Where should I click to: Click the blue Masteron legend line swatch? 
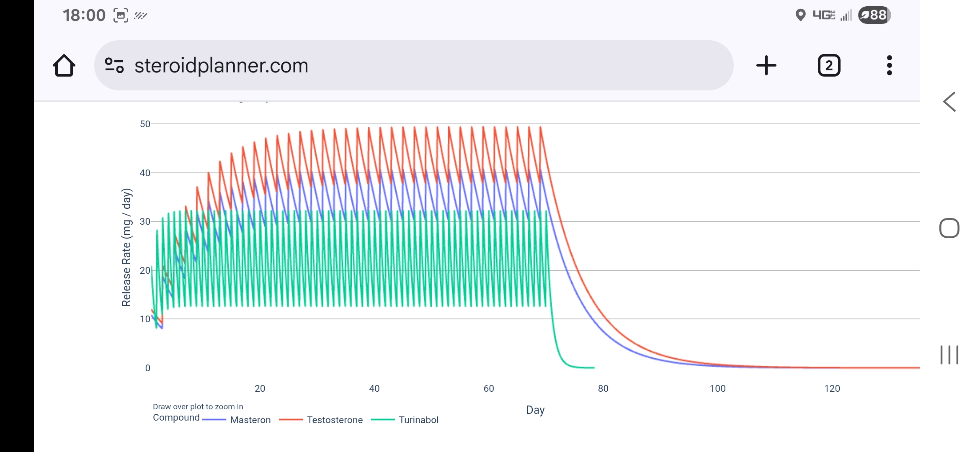point(214,420)
